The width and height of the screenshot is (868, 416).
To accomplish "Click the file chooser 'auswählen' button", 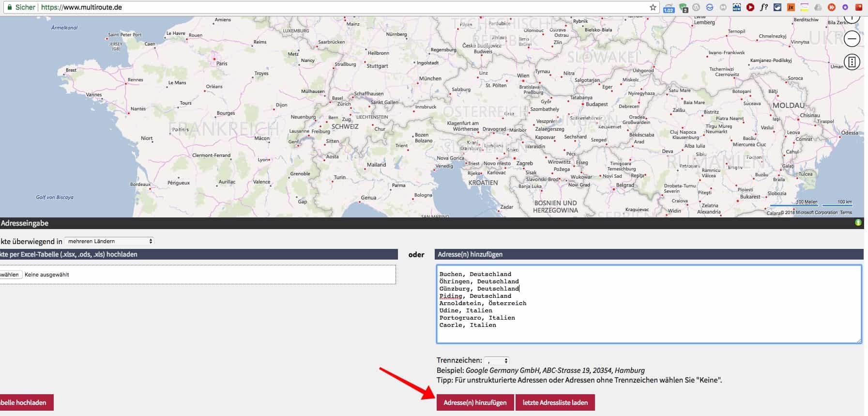I will [10, 275].
